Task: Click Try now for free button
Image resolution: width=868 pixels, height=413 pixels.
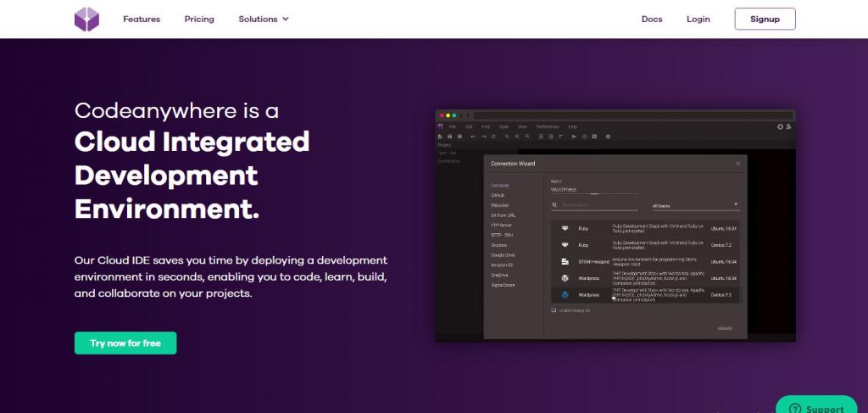Action: click(x=125, y=343)
